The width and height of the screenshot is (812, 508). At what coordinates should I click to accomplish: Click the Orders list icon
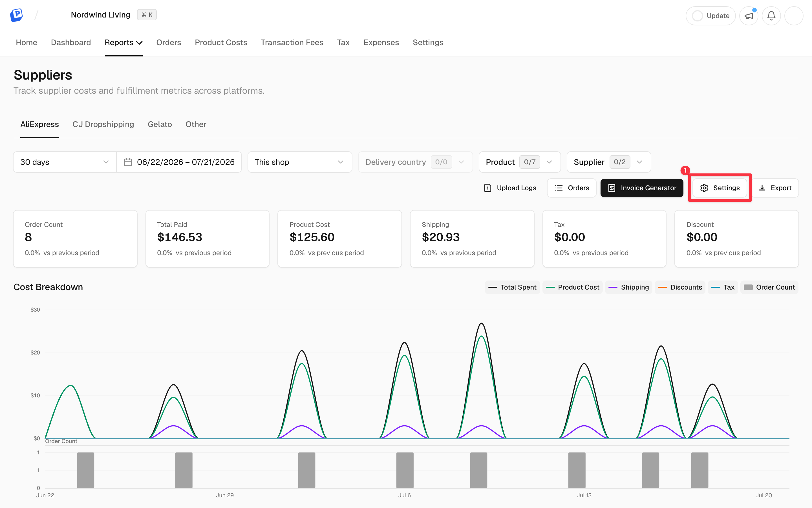559,188
